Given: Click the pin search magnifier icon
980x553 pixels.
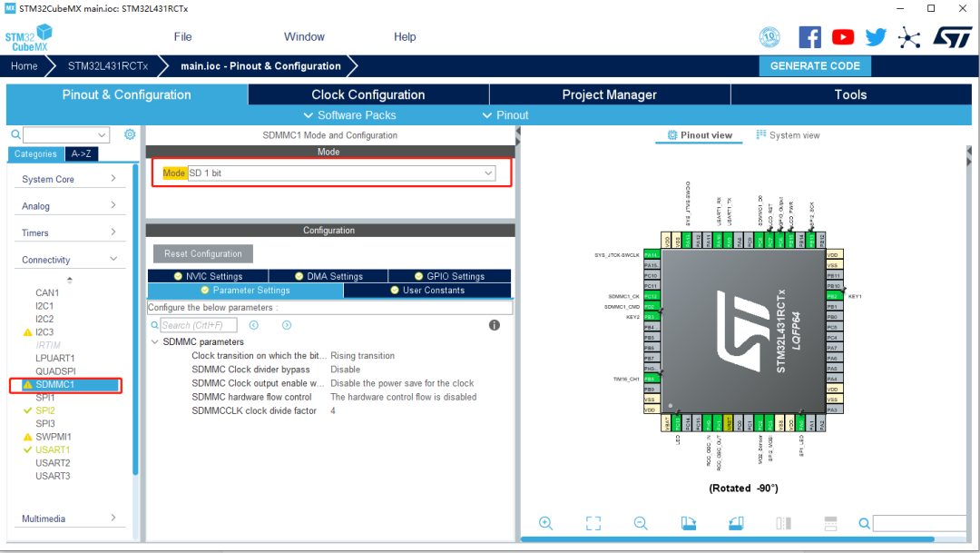Looking at the screenshot, I should (x=865, y=524).
